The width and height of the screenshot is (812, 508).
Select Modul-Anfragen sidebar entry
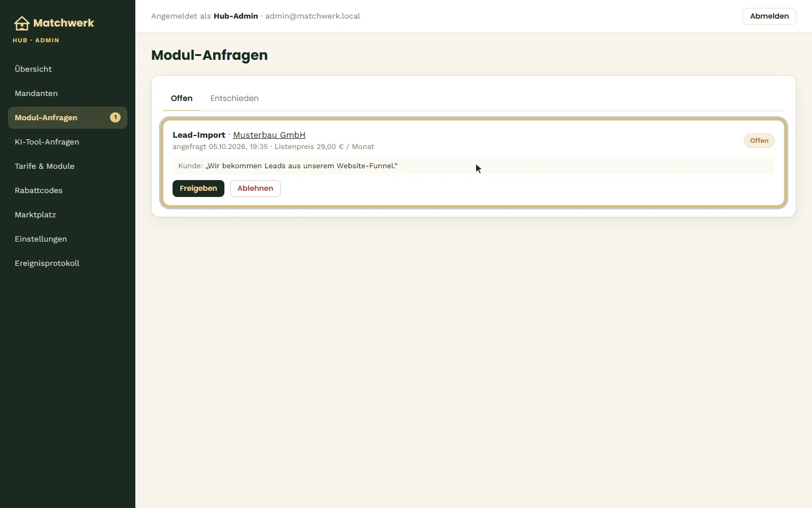(x=68, y=117)
